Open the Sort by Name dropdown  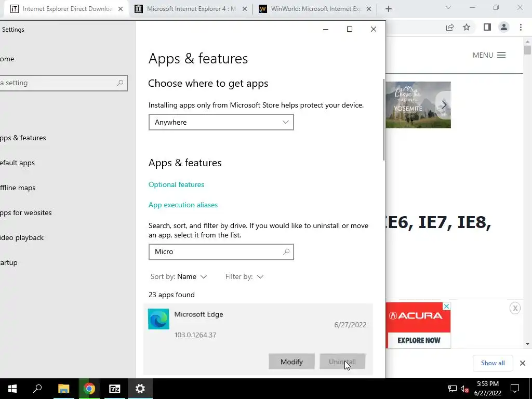click(179, 277)
